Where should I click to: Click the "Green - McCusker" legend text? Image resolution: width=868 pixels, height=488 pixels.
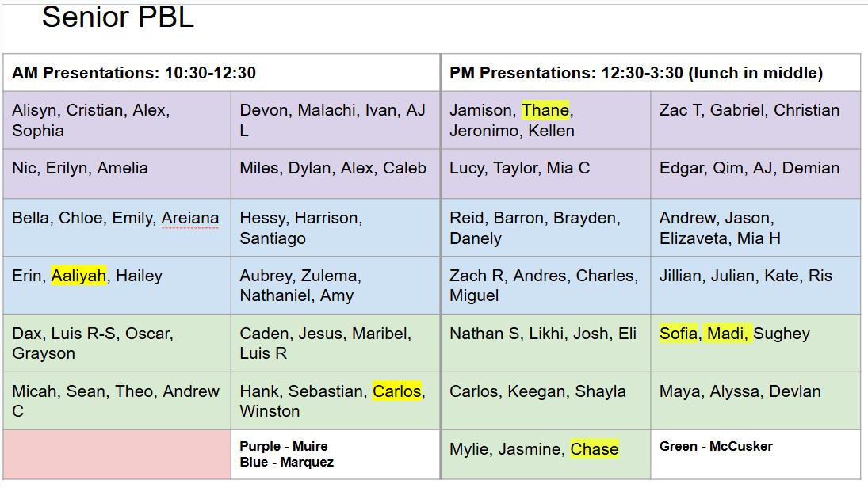pos(716,446)
